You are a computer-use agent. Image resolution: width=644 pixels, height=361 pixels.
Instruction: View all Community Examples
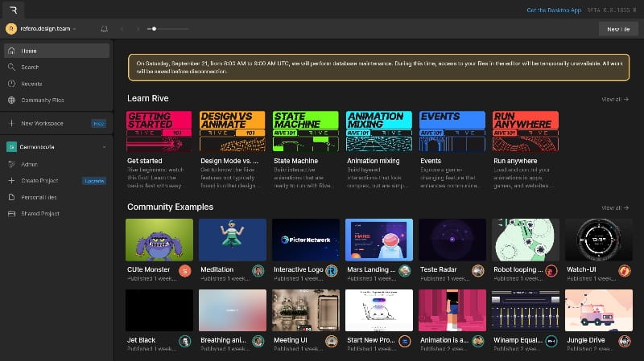point(615,207)
